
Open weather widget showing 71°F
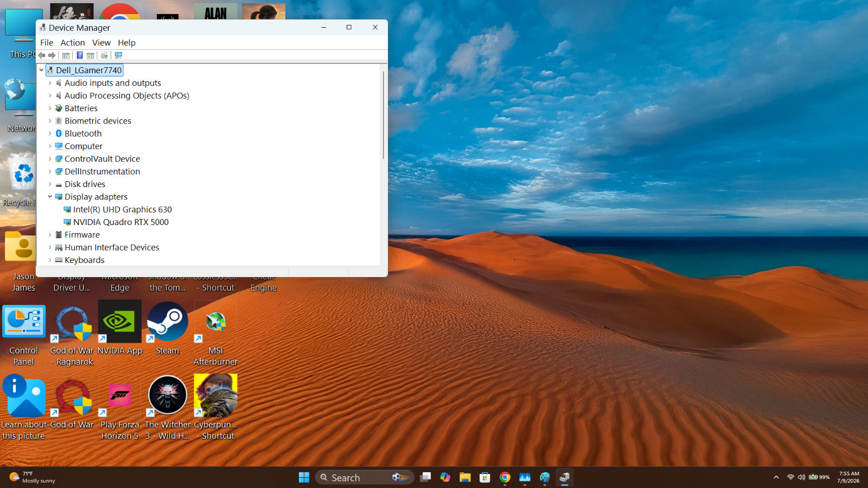33,477
